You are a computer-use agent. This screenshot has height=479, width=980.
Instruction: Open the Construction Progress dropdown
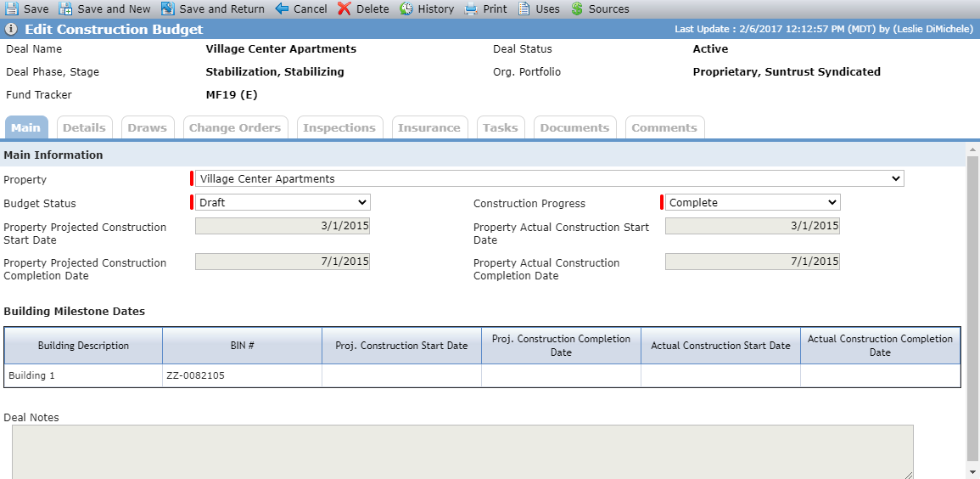coord(753,203)
